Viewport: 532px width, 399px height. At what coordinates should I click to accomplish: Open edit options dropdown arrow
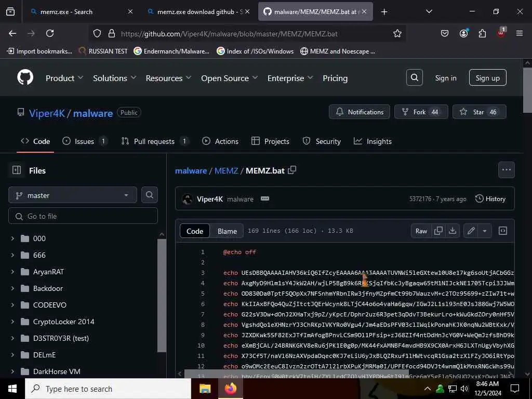485,231
